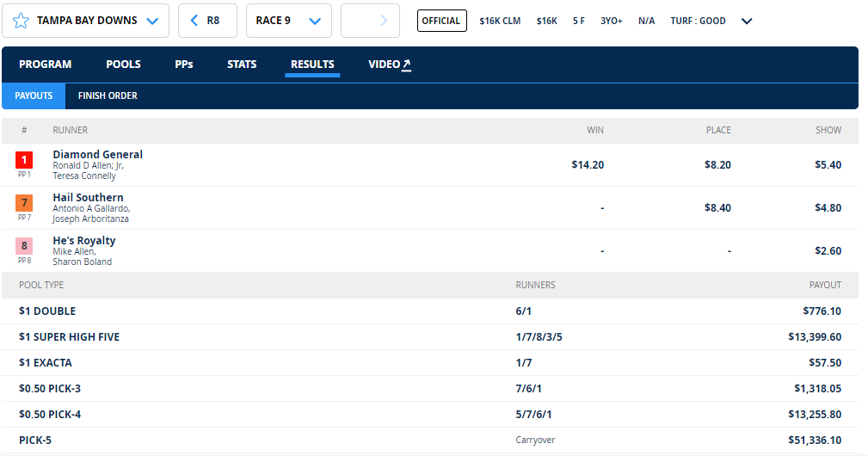
Task: Click the $1 EXACTA pool label
Action: pos(46,363)
